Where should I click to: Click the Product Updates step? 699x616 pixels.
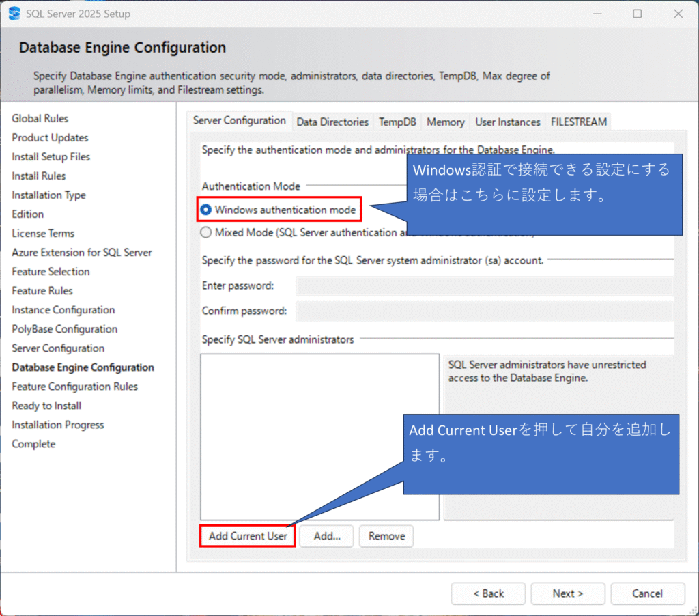[x=50, y=138]
